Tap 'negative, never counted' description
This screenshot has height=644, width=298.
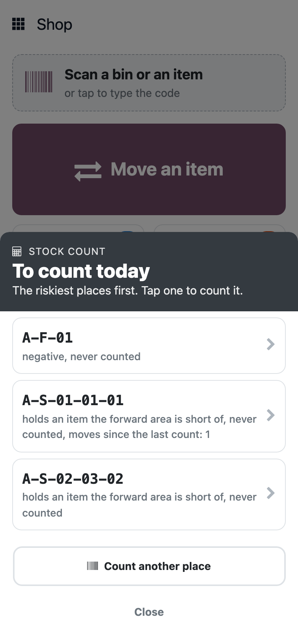click(x=81, y=357)
